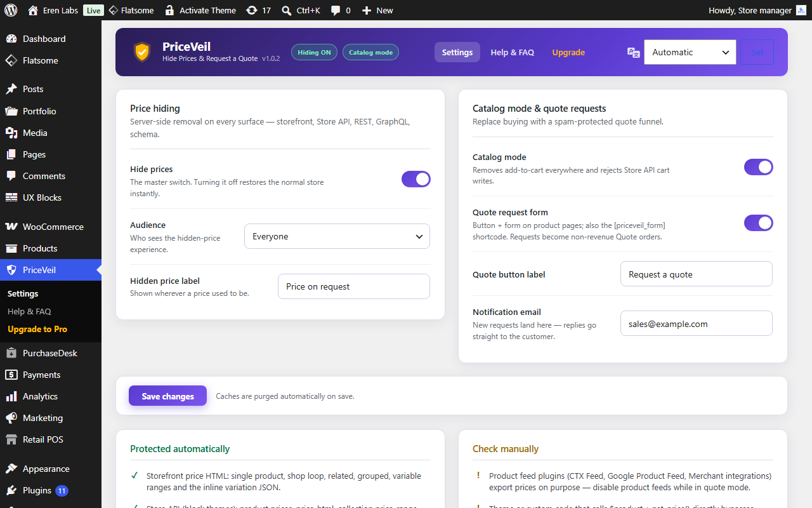
Task: Open the Automatic language dropdown
Action: click(x=690, y=52)
